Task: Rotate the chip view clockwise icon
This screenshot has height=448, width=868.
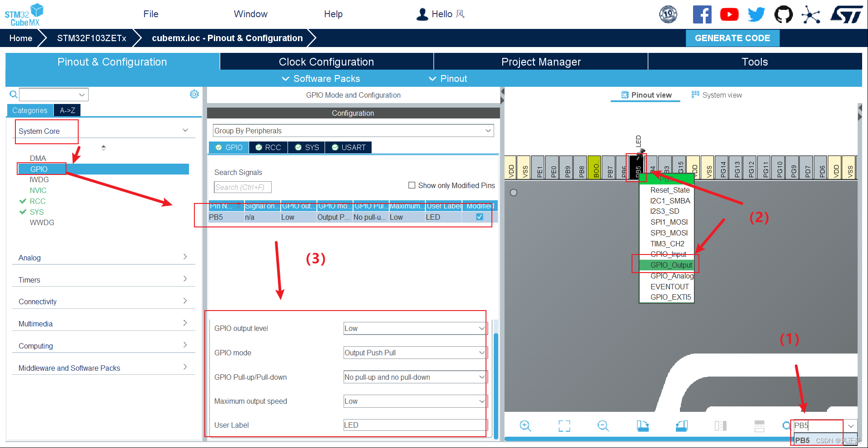Action: coord(642,426)
